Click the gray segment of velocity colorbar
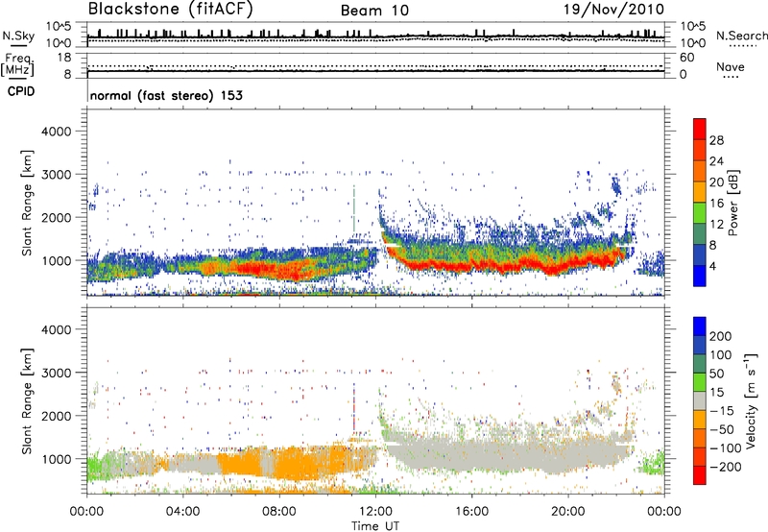768x532 pixels. click(x=700, y=400)
